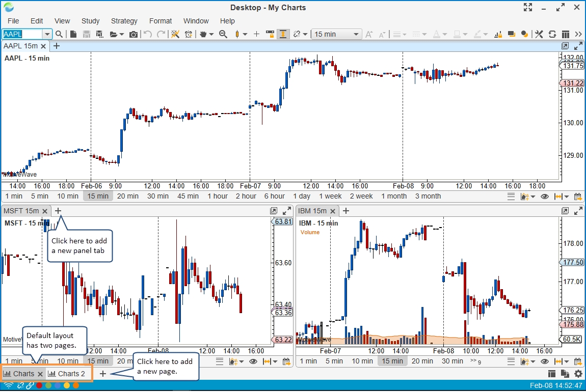Click the symbol search magnifier icon
Viewport: 586px width, 392px height.
[59, 34]
